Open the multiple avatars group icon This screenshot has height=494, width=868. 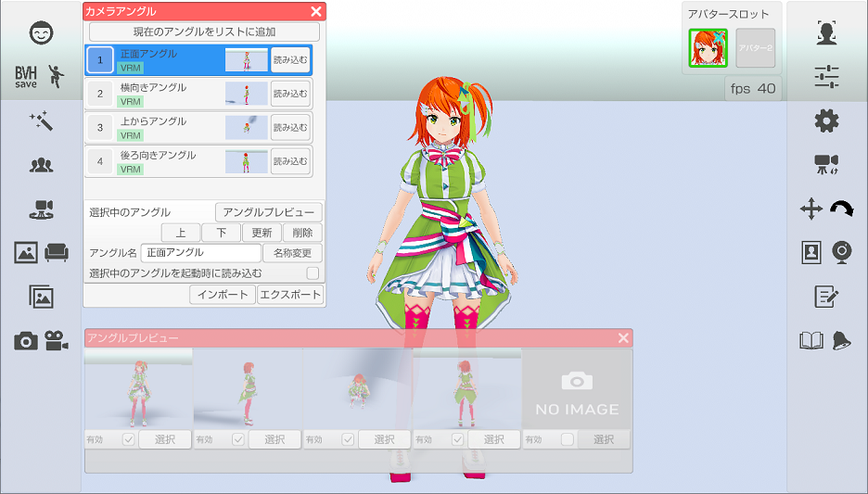(x=42, y=165)
